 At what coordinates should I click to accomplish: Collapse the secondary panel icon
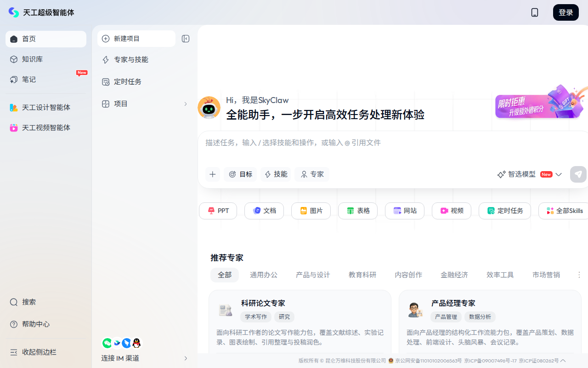click(x=186, y=39)
